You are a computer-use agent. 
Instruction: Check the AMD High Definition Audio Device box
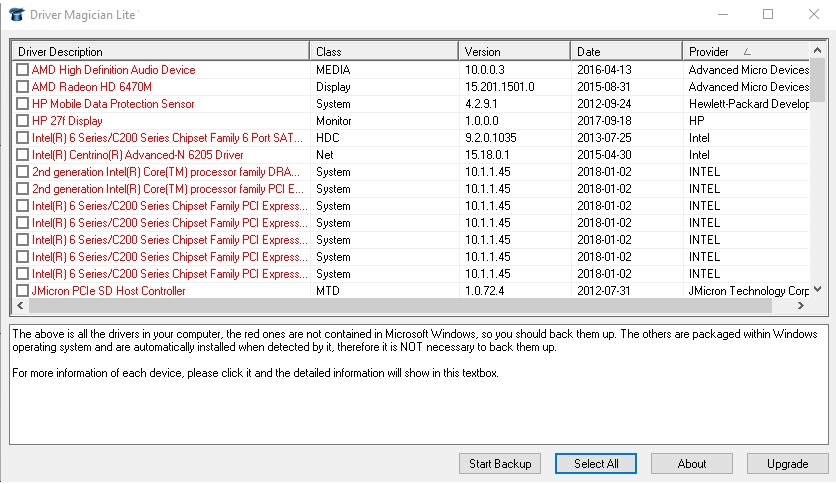click(22, 70)
